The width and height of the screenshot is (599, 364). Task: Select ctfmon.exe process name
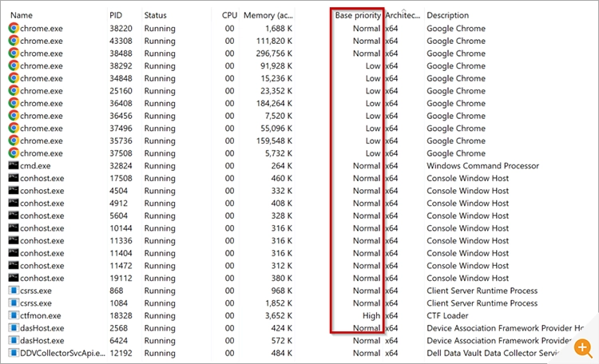click(41, 316)
